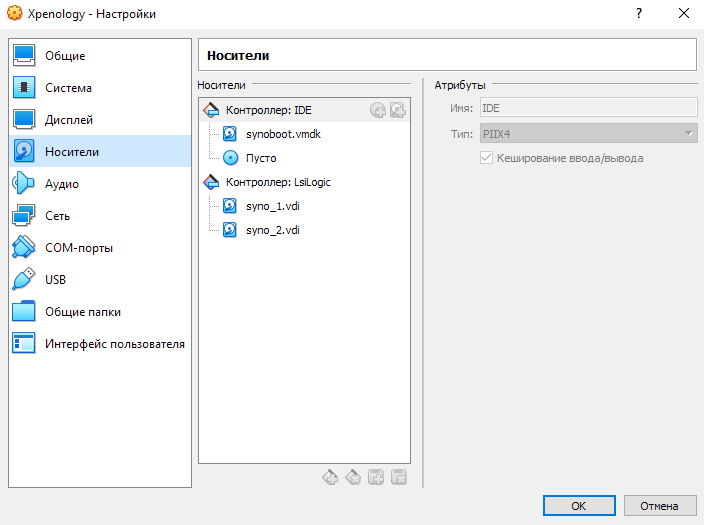Open the Общие settings category
Viewport: 704px width, 525px height.
click(100, 56)
